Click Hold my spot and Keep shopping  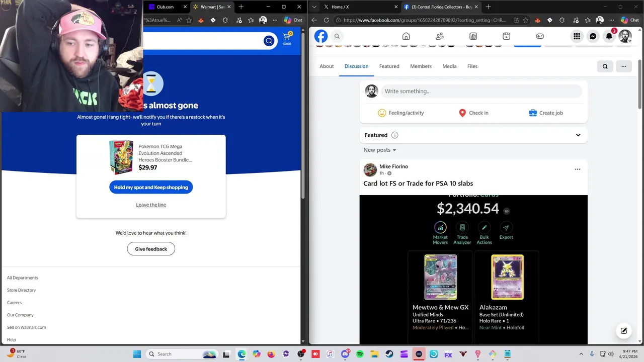pos(151,188)
